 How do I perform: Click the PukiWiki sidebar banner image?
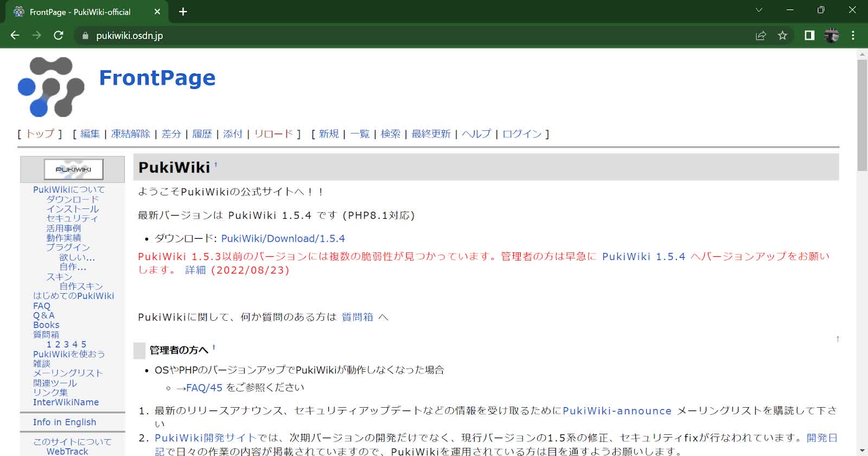[73, 169]
